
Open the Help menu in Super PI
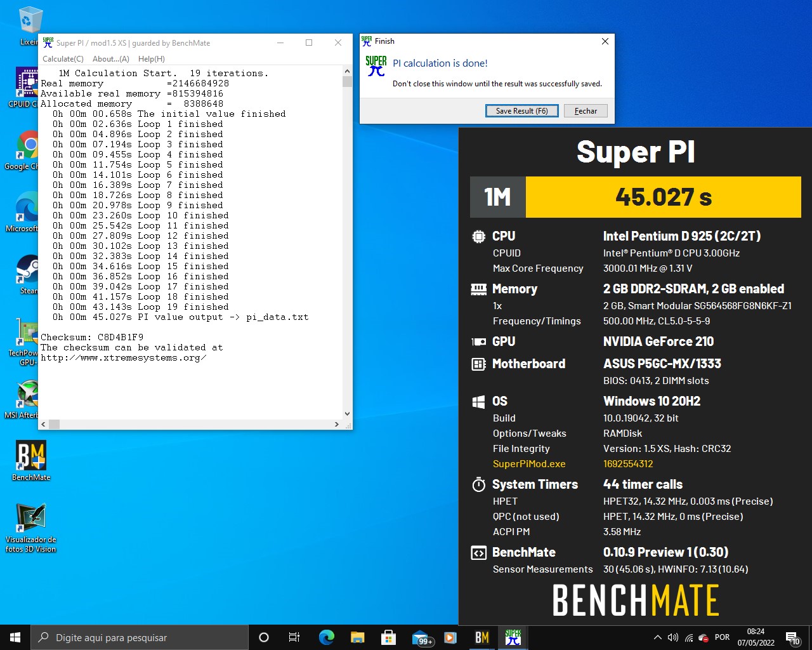tap(152, 58)
